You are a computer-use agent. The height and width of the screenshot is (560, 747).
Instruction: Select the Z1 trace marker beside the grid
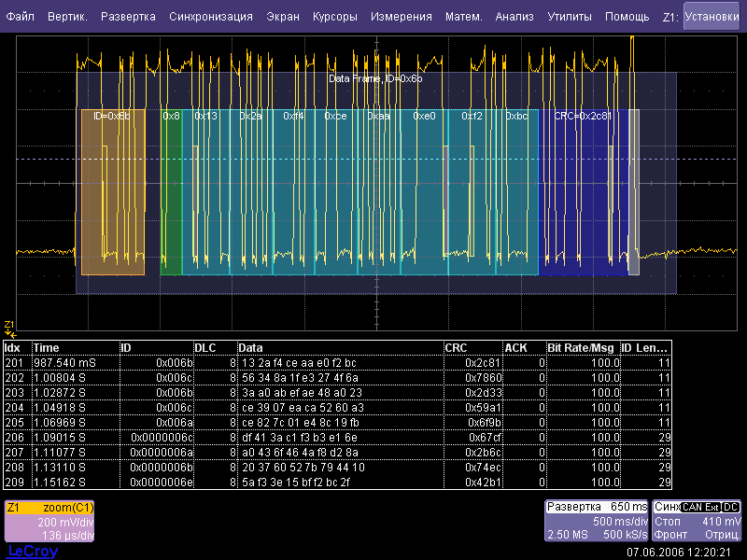tap(9, 328)
